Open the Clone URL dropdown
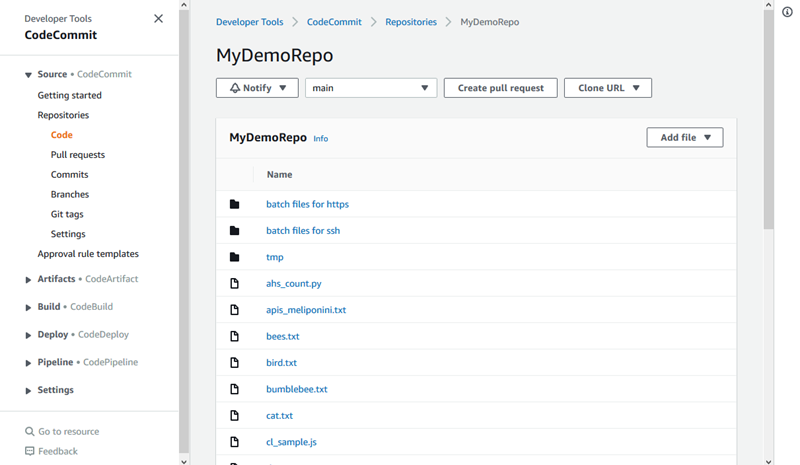Screen dimensions: 800x465 [x=608, y=88]
